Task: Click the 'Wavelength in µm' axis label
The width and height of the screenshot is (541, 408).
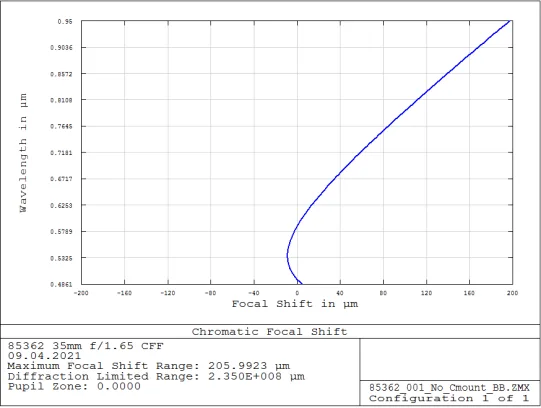Action: pyautogui.click(x=23, y=153)
